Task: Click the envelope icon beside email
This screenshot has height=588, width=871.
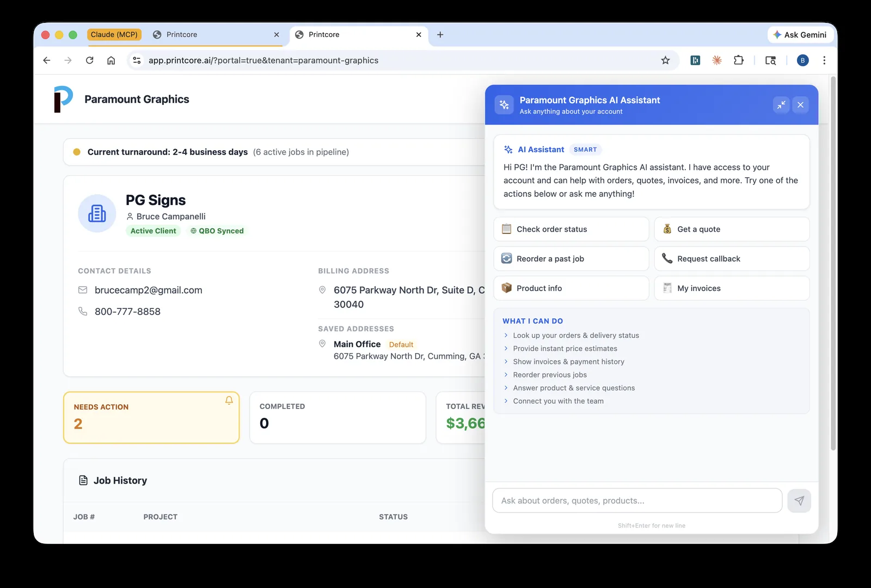Action: point(83,290)
